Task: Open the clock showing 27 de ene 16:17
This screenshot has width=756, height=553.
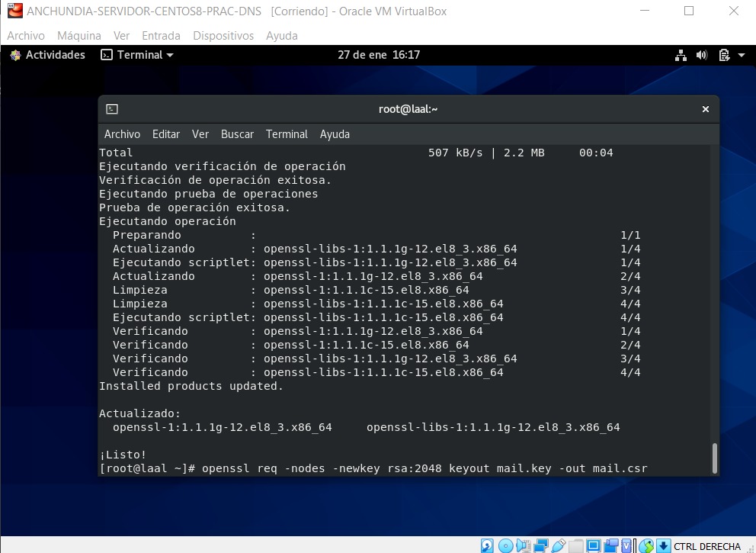Action: click(379, 55)
